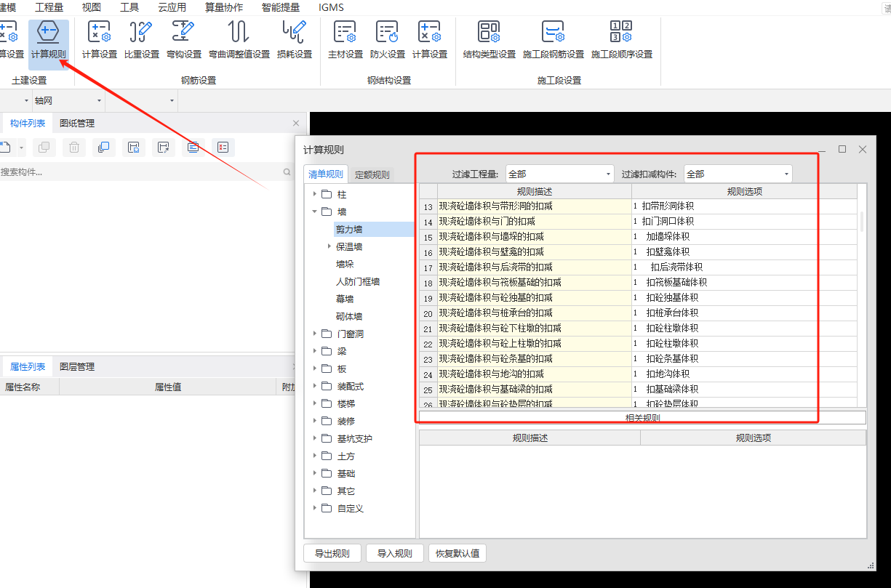Image resolution: width=891 pixels, height=588 pixels.
Task: Select 人防门框墙 in the rules tree
Action: tap(358, 281)
